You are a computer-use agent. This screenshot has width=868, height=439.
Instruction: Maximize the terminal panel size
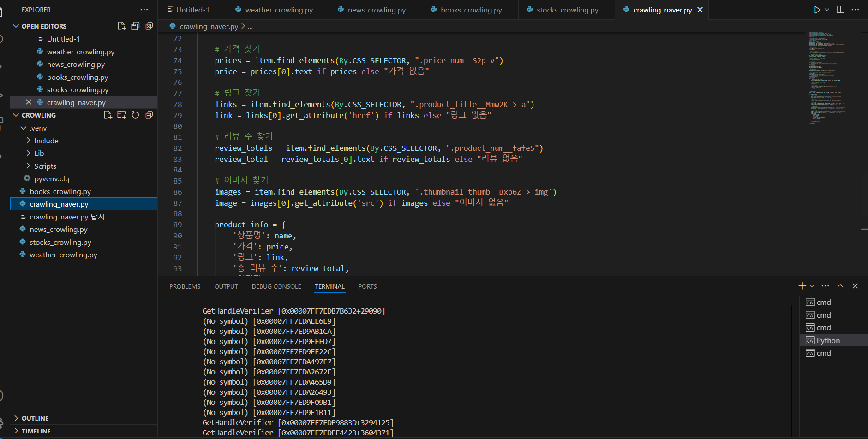click(x=840, y=286)
